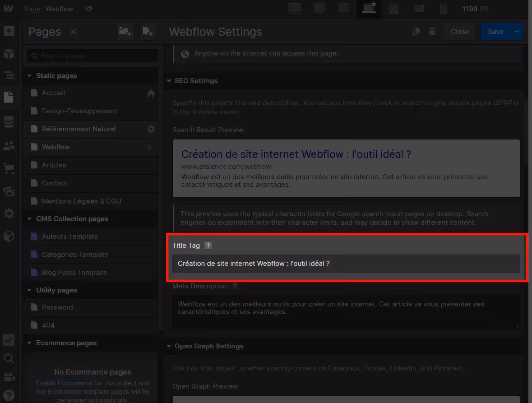Viewport: 532px width, 403px height.
Task: Collapse the Ecommerce pages section
Action: [29, 343]
